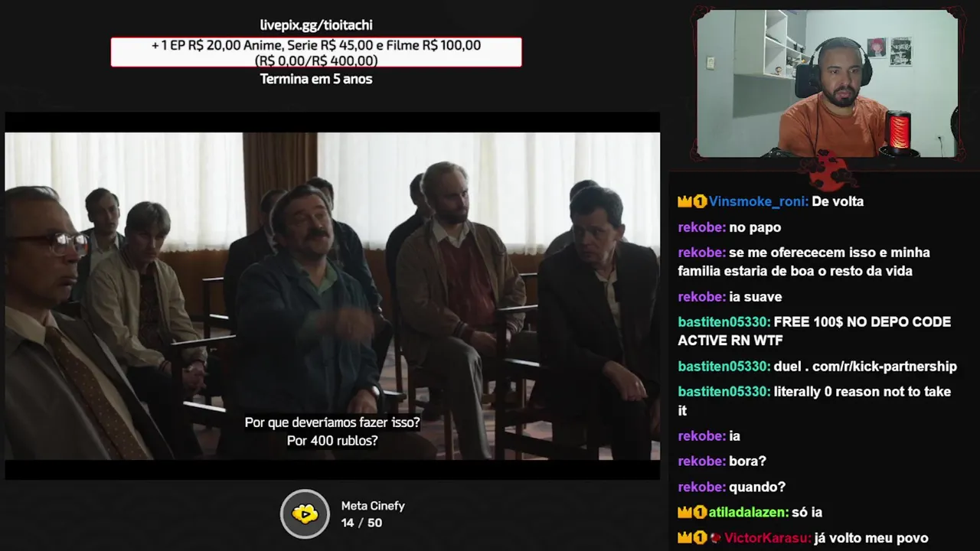Click the subtitle line 'Por 400 rublos?'
Viewport: 980px width, 551px height.
pyautogui.click(x=332, y=441)
